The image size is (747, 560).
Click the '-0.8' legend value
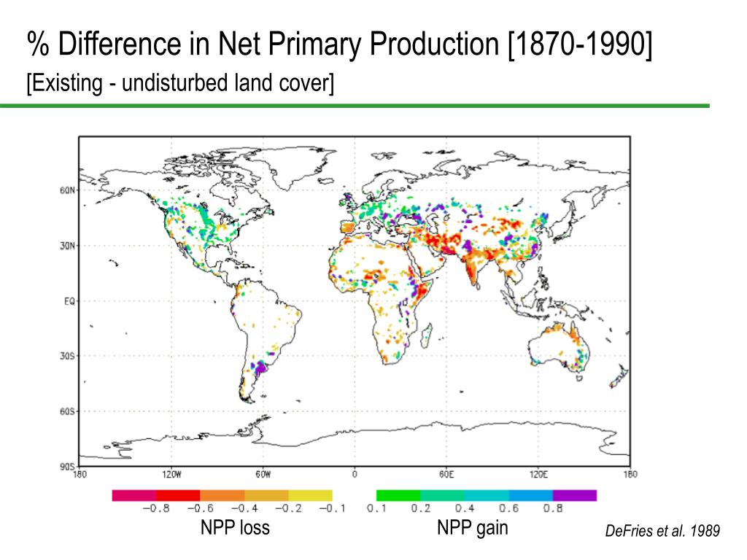[x=156, y=508]
